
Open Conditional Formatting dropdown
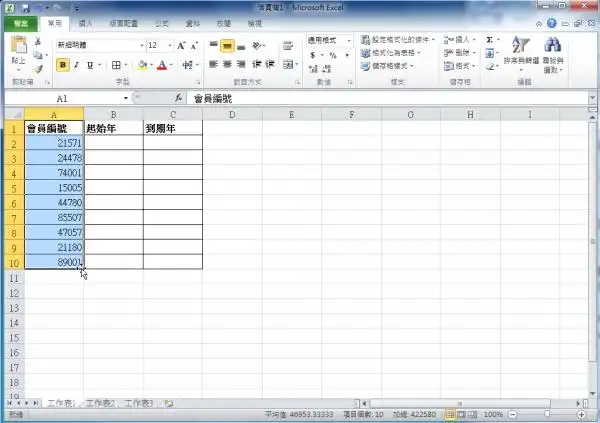(398, 40)
